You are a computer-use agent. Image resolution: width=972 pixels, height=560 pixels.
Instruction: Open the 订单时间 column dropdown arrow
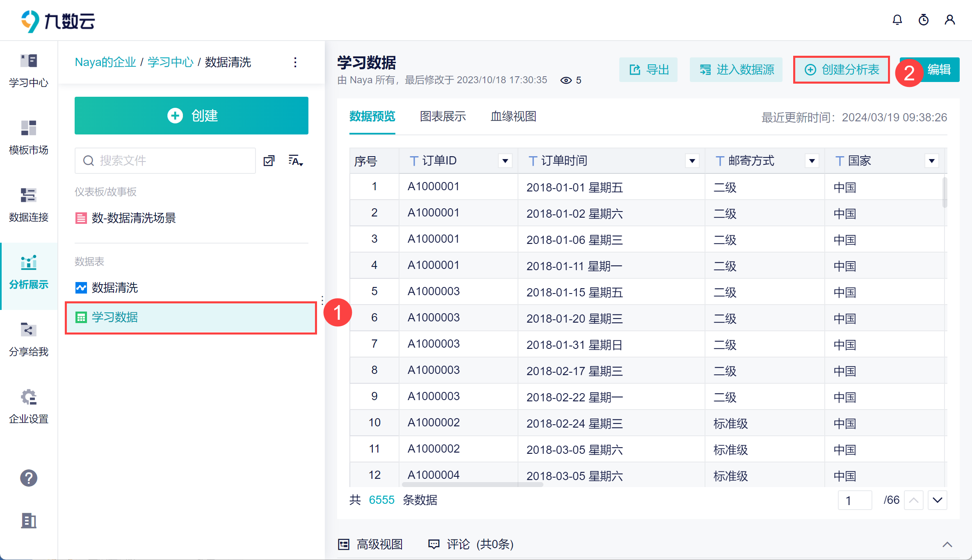(692, 161)
